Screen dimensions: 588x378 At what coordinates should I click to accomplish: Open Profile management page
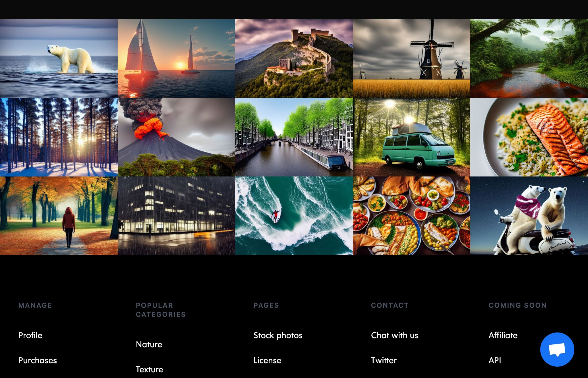click(30, 335)
